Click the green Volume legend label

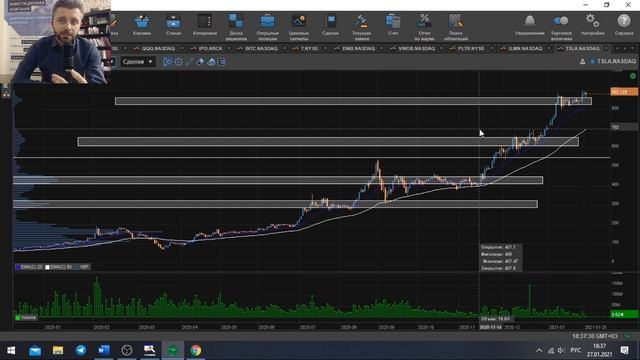[26, 318]
